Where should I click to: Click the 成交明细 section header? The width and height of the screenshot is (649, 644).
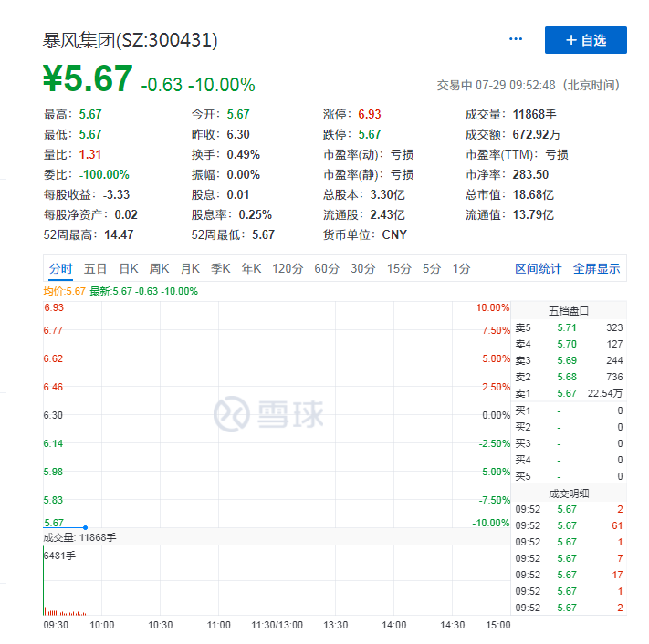[x=569, y=493]
